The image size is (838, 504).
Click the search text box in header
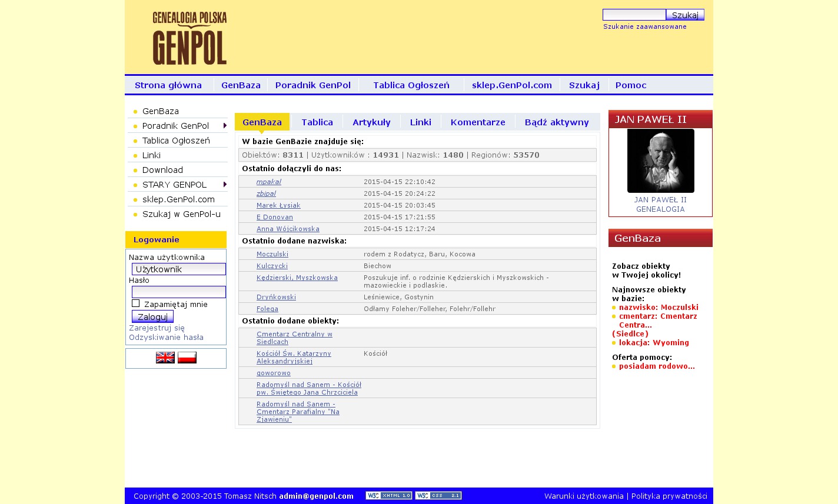point(634,15)
